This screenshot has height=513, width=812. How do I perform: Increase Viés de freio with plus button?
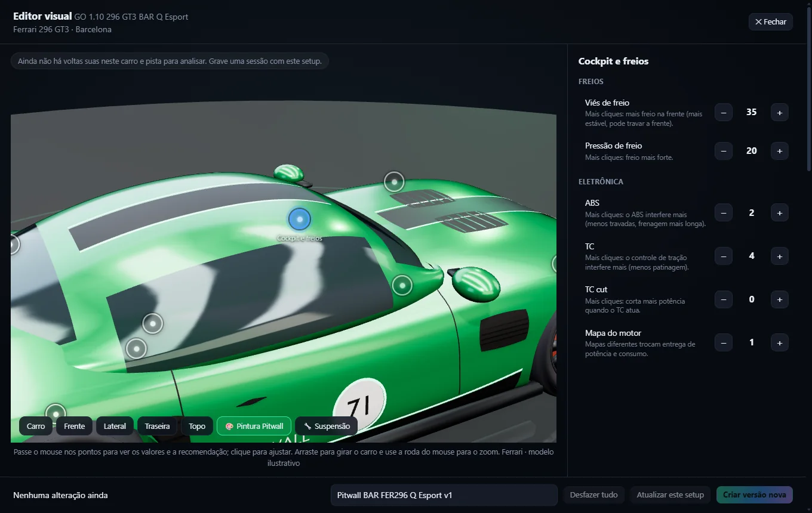[x=780, y=112]
